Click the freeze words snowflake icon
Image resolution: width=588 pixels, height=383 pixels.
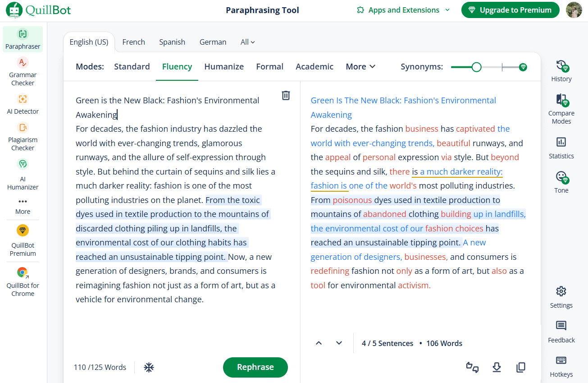[x=149, y=367]
